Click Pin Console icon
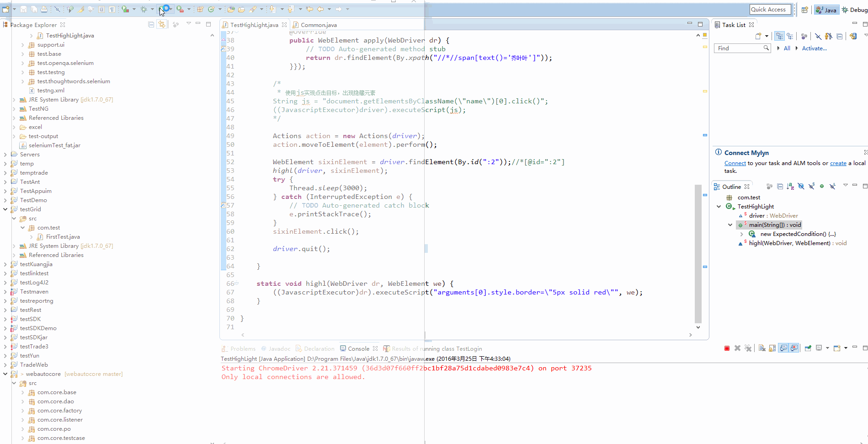Viewport: 868px width, 444px height. pyautogui.click(x=808, y=348)
